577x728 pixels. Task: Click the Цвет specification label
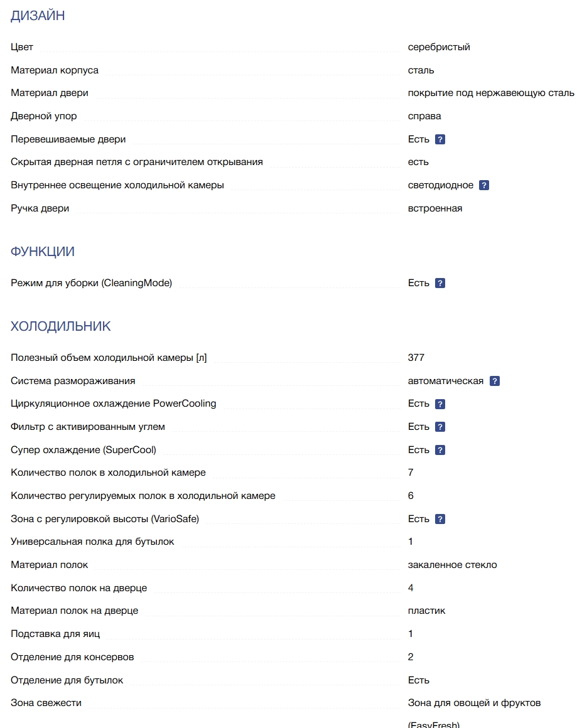click(22, 47)
